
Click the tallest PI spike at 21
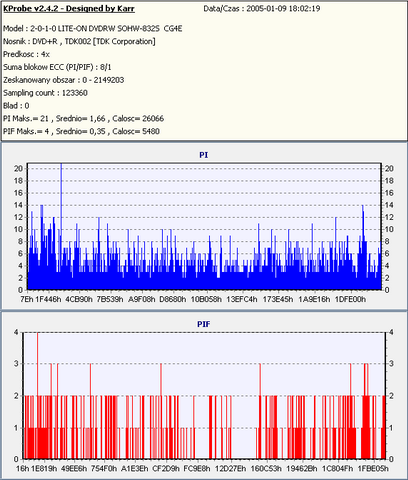click(61, 226)
